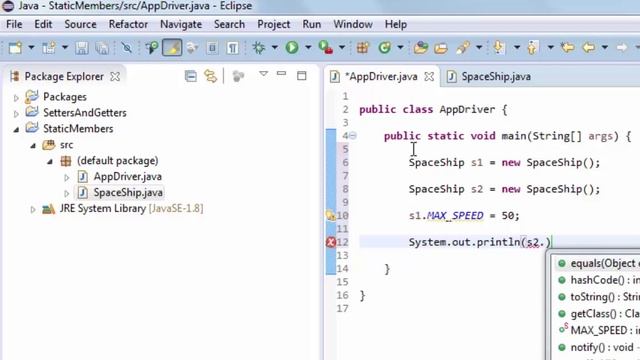Toggle Word Wrap in the toolbar
Screen dimensions: 640x360
(x=191, y=48)
